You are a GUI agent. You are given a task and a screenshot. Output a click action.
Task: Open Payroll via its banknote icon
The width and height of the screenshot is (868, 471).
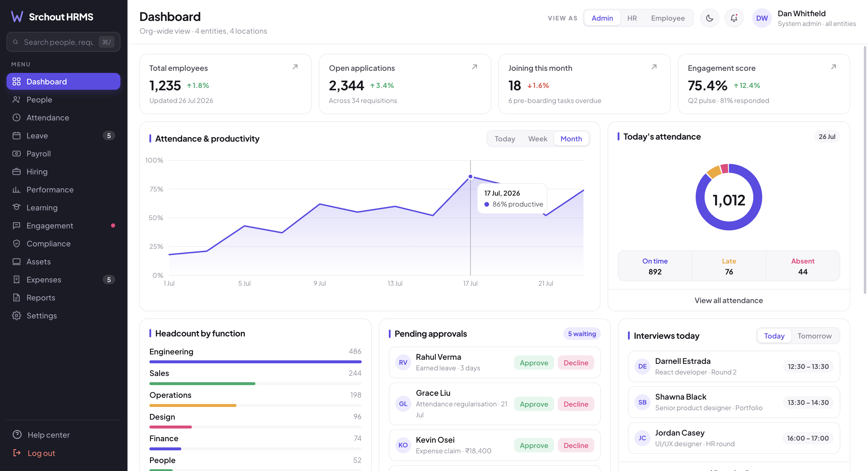pos(17,153)
